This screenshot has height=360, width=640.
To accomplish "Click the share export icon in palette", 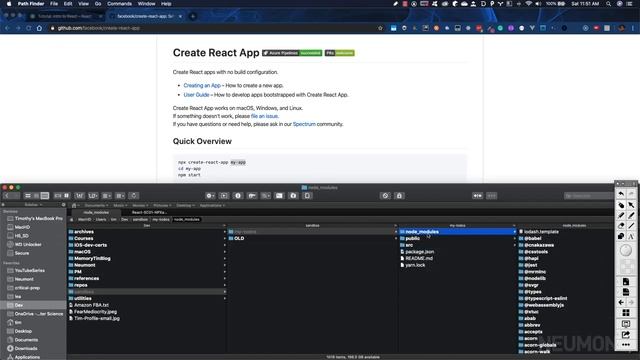I will click(x=626, y=335).
